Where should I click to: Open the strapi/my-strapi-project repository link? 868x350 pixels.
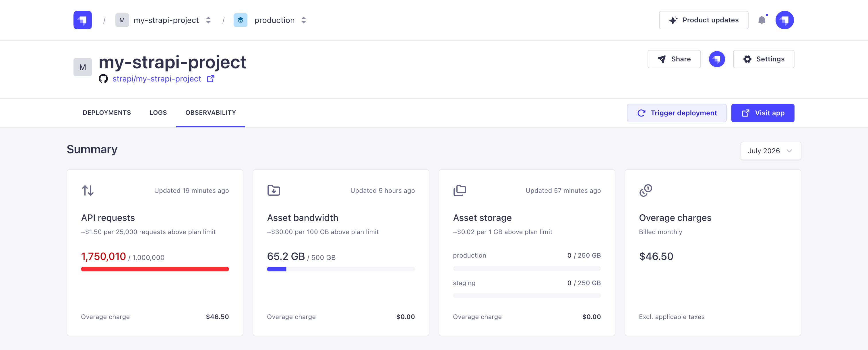157,79
